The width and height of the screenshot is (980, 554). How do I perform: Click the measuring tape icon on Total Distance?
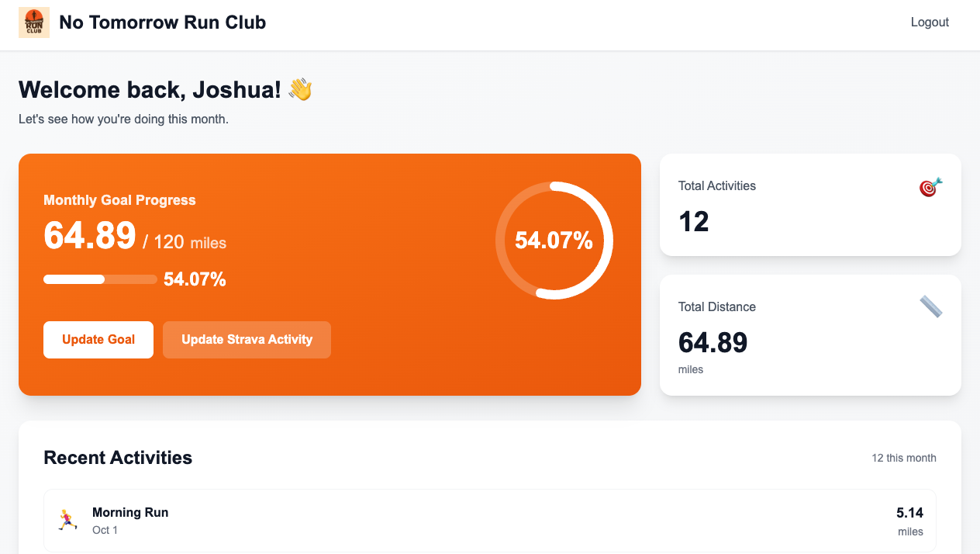click(x=931, y=306)
